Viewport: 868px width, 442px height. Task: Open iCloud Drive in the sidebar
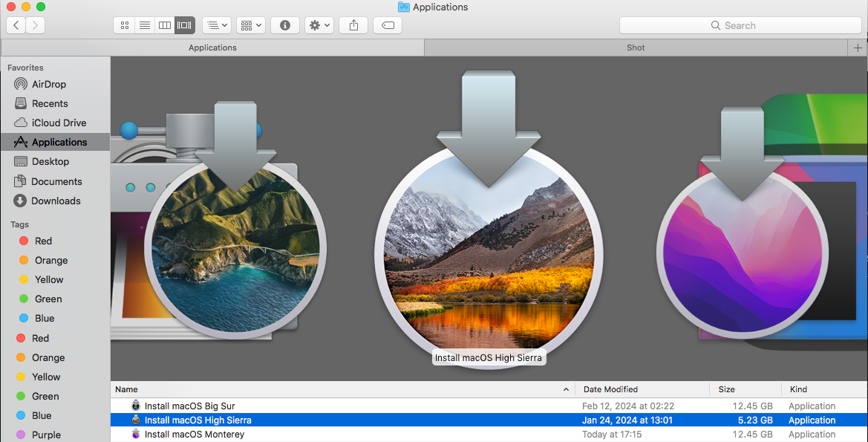[56, 123]
